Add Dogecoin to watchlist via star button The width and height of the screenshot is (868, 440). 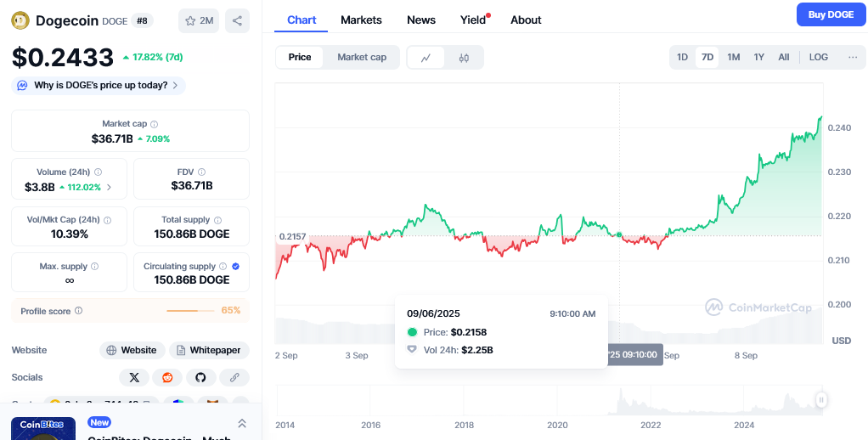(199, 21)
